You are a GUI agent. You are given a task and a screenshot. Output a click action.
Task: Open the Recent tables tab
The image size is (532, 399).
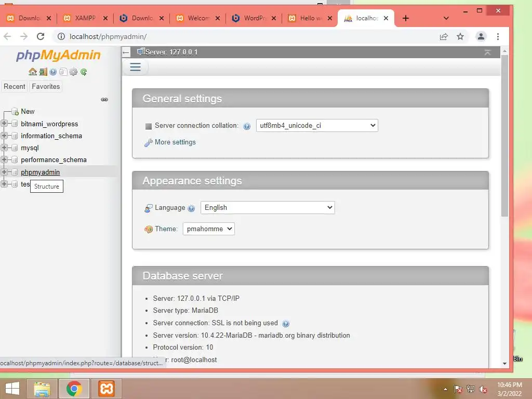point(14,87)
